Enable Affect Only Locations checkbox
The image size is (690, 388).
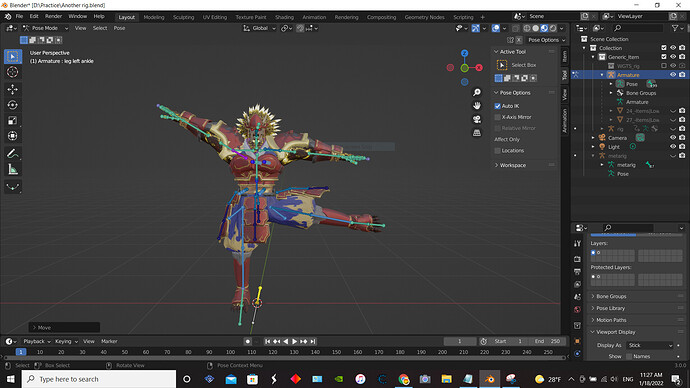pyautogui.click(x=497, y=150)
